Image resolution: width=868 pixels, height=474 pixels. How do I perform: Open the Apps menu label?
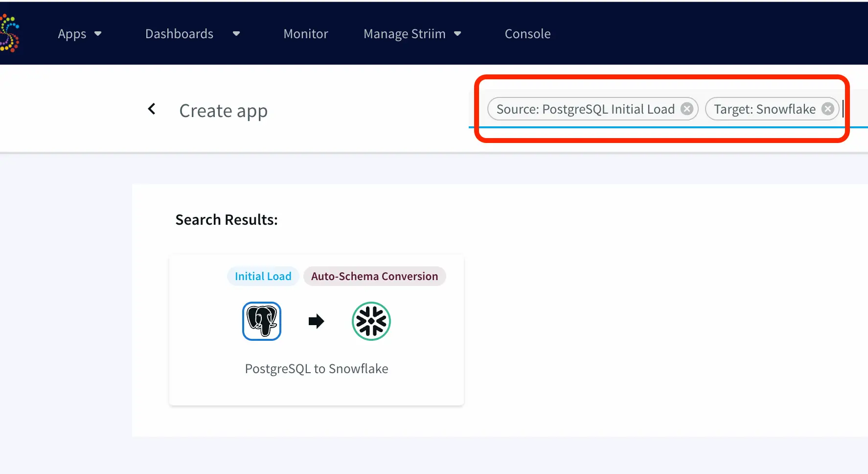(x=72, y=34)
